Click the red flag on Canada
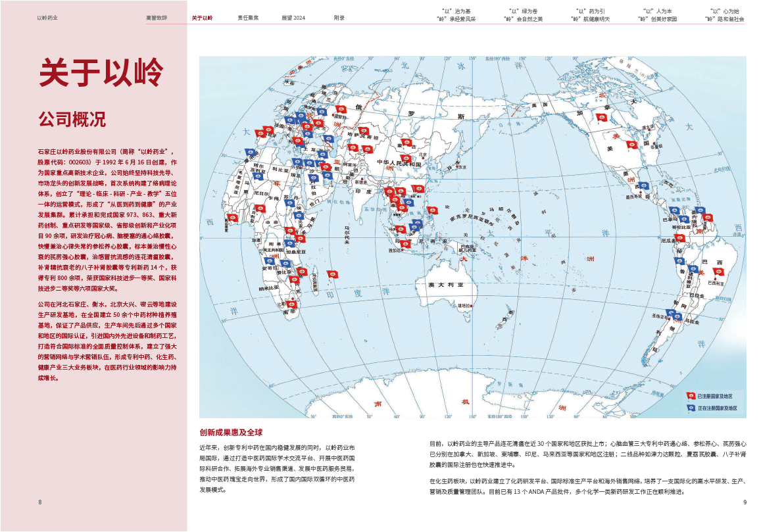This screenshot has width=784, height=532. [601, 118]
